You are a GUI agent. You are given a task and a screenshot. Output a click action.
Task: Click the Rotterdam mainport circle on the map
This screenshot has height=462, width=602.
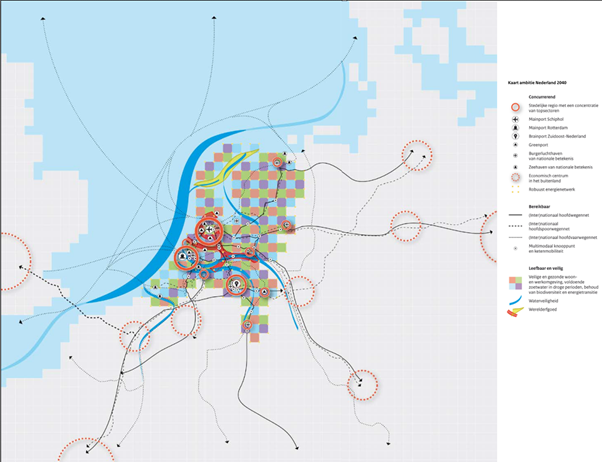pyautogui.click(x=185, y=257)
